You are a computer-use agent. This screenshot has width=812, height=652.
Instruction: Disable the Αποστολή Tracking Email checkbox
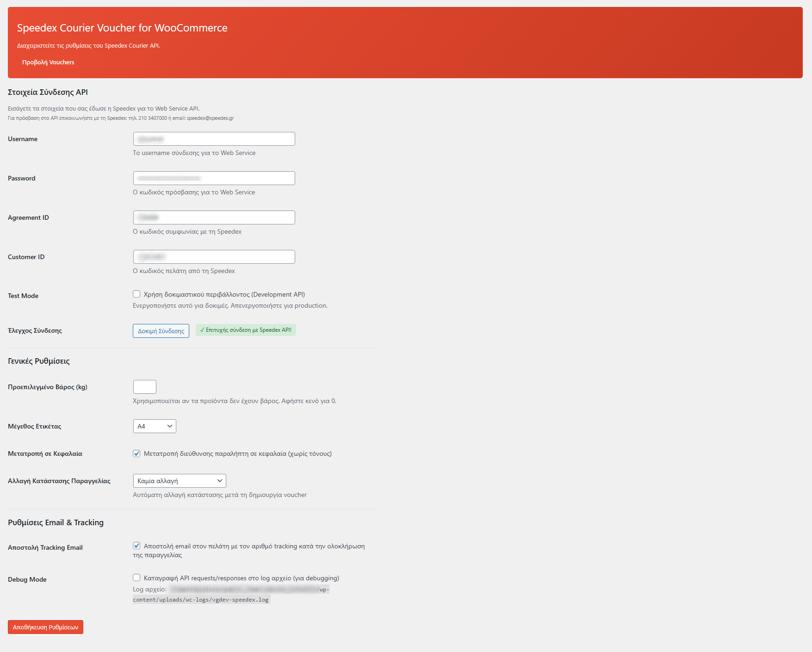coord(136,546)
